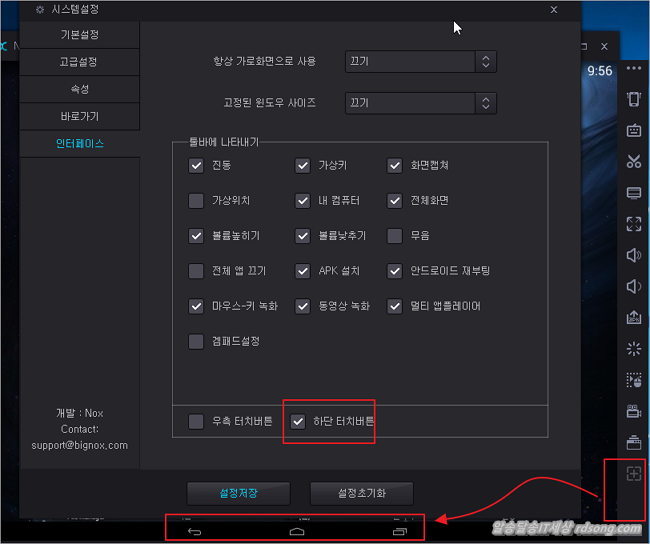Screen dimensions: 650x544
Task: Switch to the 바로가기 tab
Action: tap(80, 117)
